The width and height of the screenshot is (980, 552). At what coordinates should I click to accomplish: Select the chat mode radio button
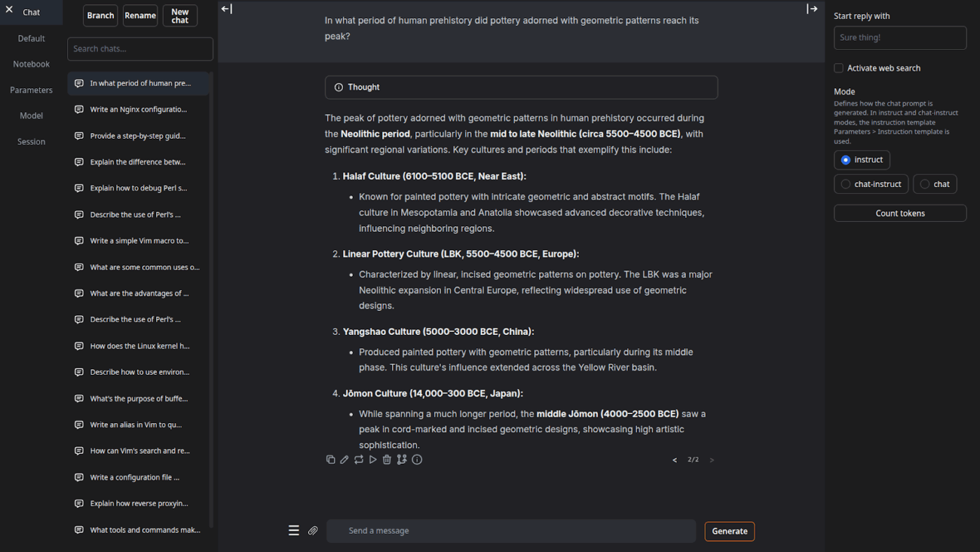[x=925, y=184]
